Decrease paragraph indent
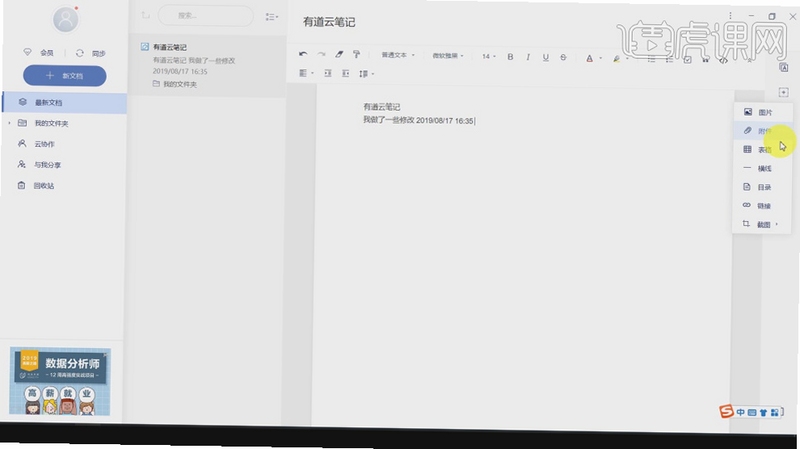The height and width of the screenshot is (449, 800). [345, 73]
